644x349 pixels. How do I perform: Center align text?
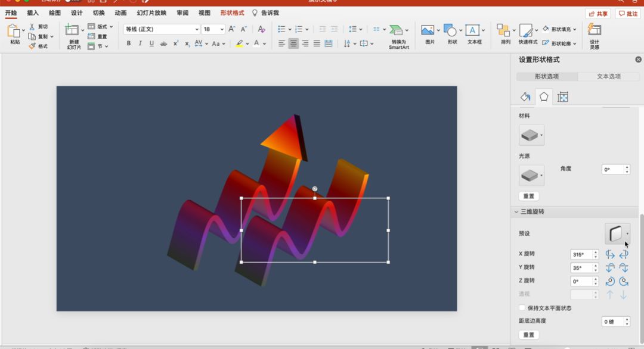click(x=293, y=43)
